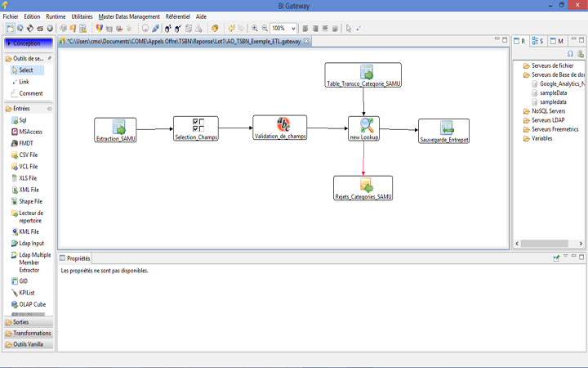Image resolution: width=588 pixels, height=368 pixels.
Task: Pin the Outils de se... drawer open
Action: click(50, 59)
